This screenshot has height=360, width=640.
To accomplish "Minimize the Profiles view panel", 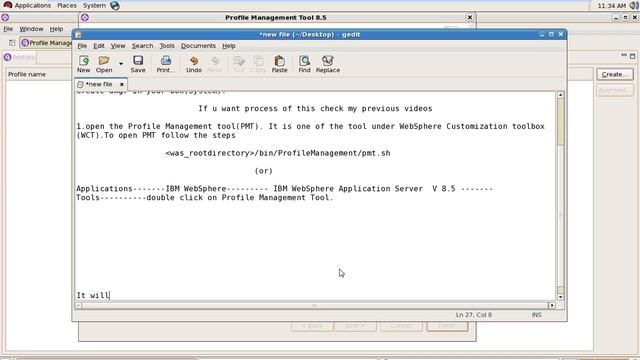I will coord(624,56).
